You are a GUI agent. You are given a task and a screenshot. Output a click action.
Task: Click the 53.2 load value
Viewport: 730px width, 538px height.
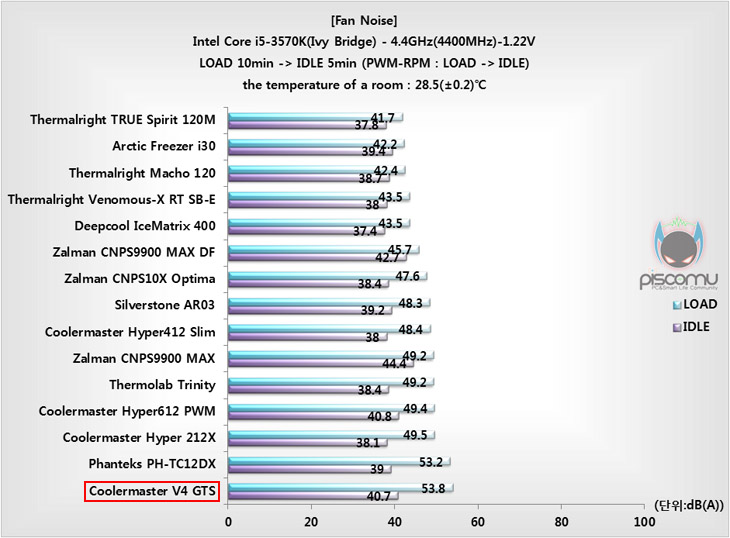pyautogui.click(x=431, y=462)
